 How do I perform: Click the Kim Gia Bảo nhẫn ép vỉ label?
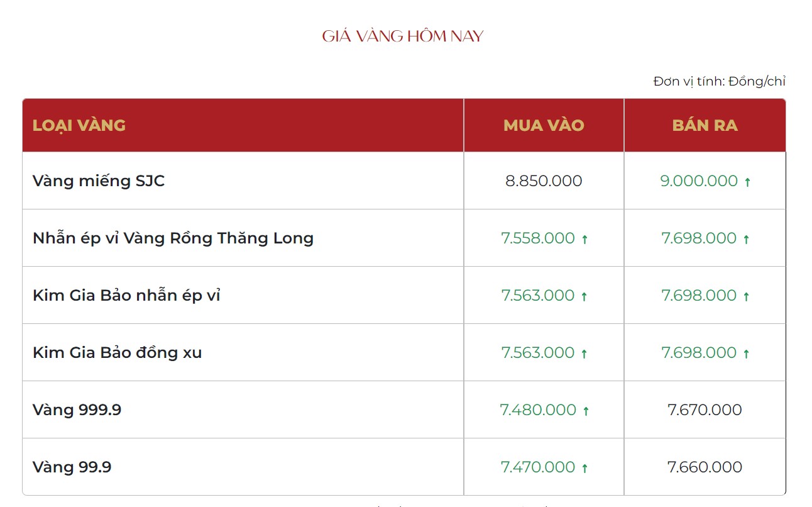pos(126,296)
